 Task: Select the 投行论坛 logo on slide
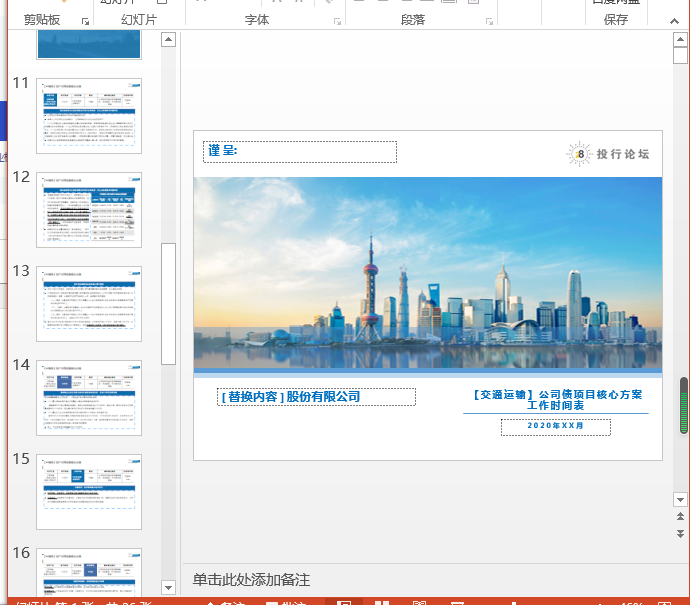coord(608,154)
